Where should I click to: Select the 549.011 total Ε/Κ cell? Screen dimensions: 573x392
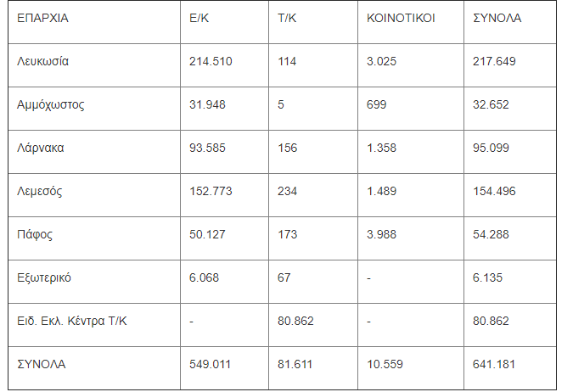(x=210, y=364)
